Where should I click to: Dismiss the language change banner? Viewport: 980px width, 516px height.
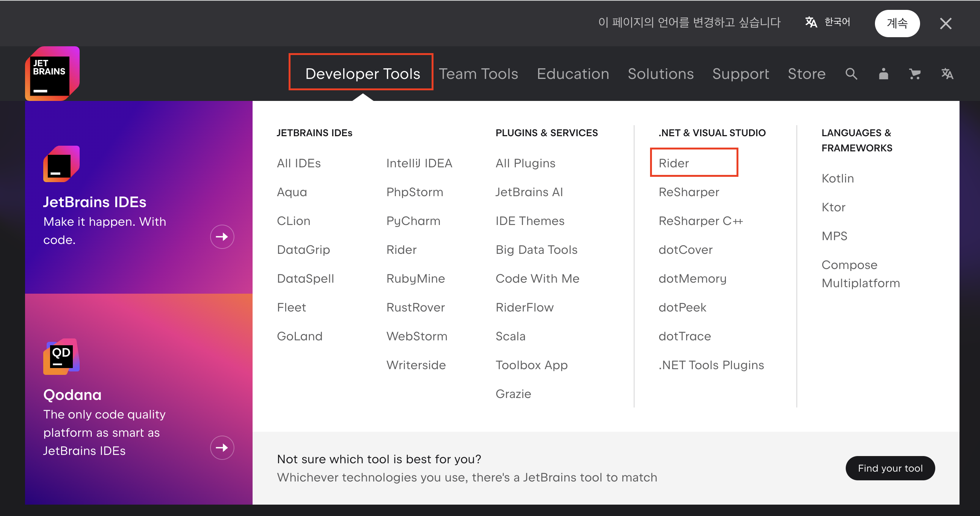pyautogui.click(x=945, y=24)
